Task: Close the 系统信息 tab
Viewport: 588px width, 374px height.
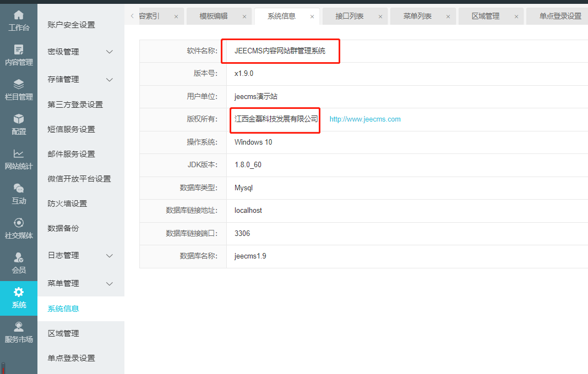Action: pyautogui.click(x=312, y=16)
